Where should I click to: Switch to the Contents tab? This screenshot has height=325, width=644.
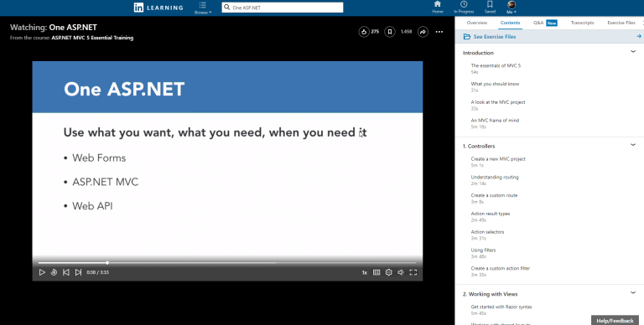pos(510,23)
